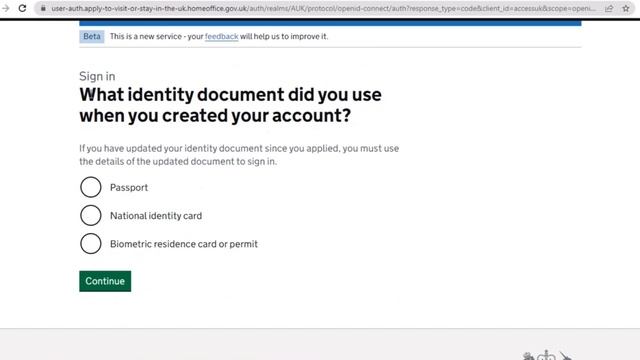Bookmark this page with the star icon
Screen dimensions: 640x360
click(x=626, y=8)
